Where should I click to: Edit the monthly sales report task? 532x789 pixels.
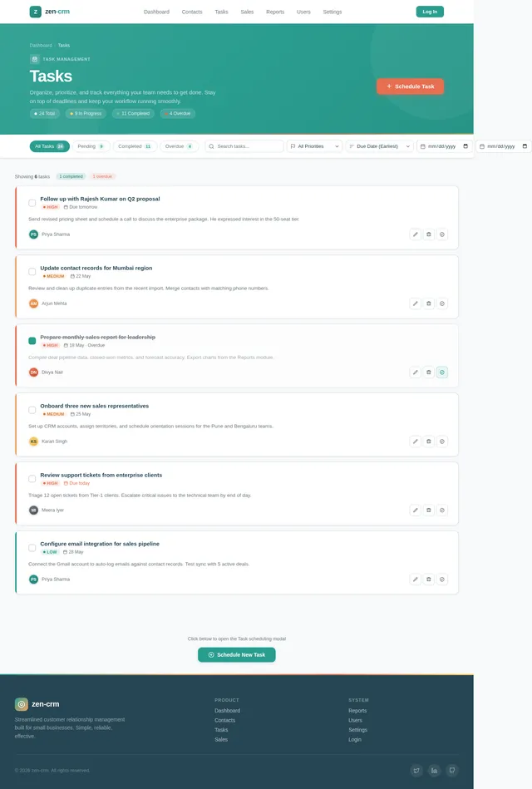(x=416, y=372)
